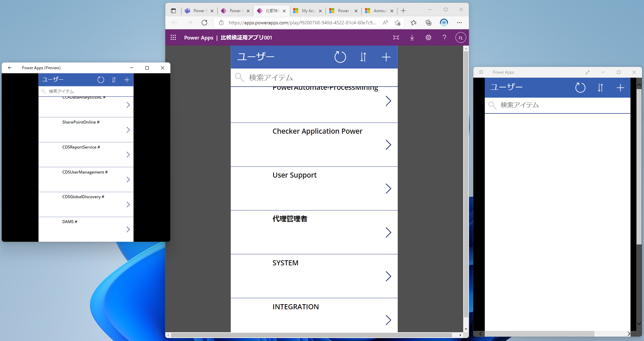Click browser horizontal scrollbar

coord(311,335)
